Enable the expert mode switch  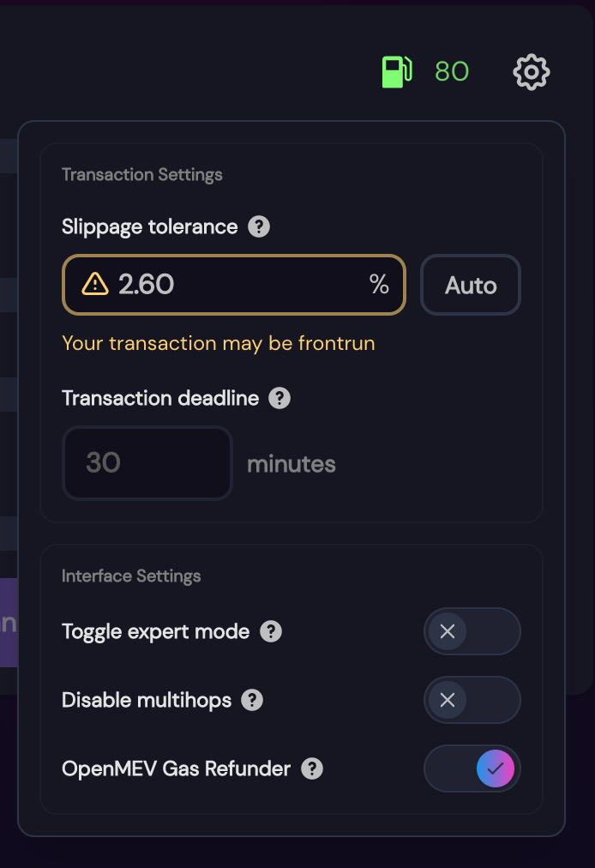tap(472, 631)
